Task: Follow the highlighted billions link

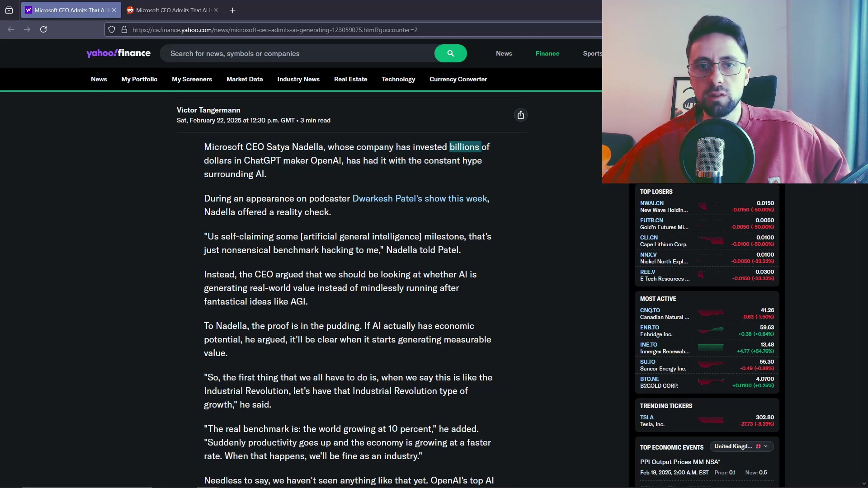Action: click(x=464, y=147)
